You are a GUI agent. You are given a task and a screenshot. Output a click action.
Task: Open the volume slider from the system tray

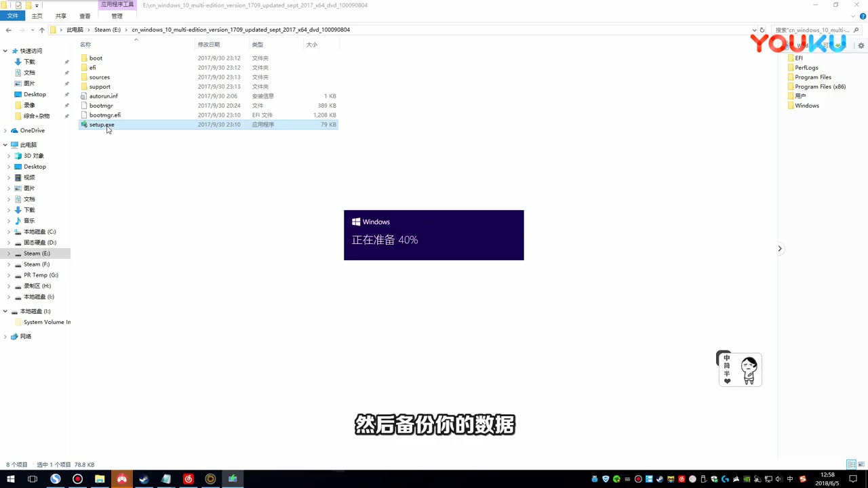pyautogui.click(x=778, y=479)
